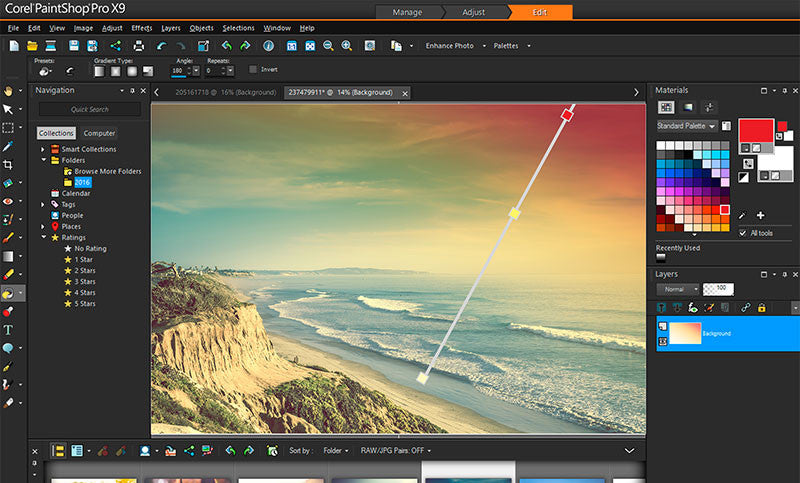Click the Share icon in toolbar

pos(115,46)
